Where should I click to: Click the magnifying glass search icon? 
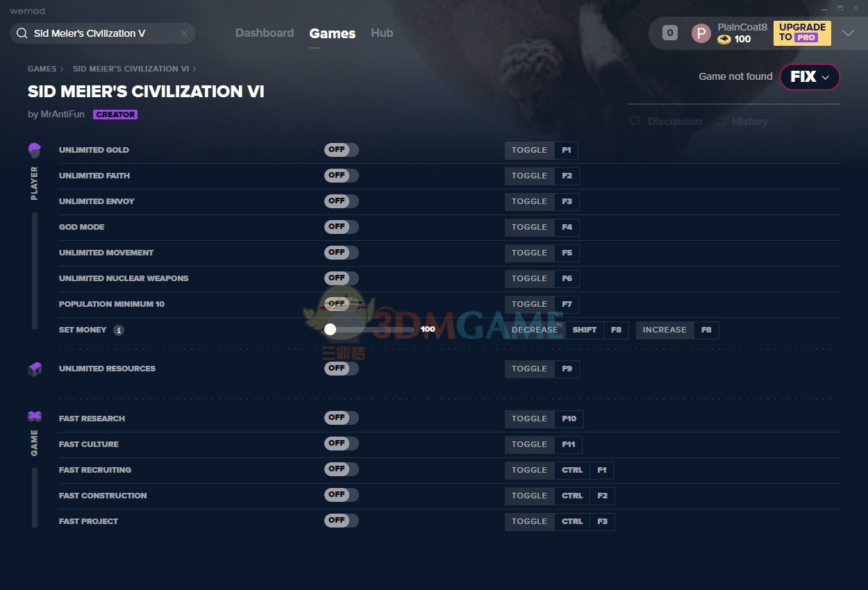tap(21, 33)
